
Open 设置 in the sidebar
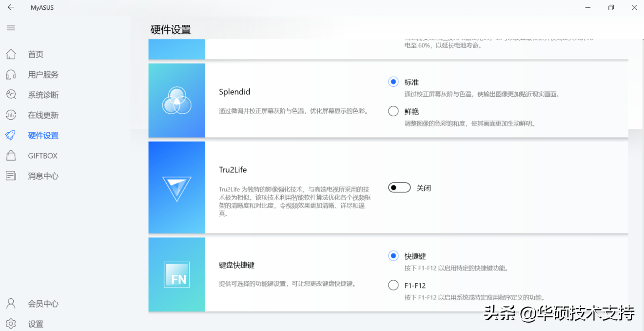(x=36, y=324)
